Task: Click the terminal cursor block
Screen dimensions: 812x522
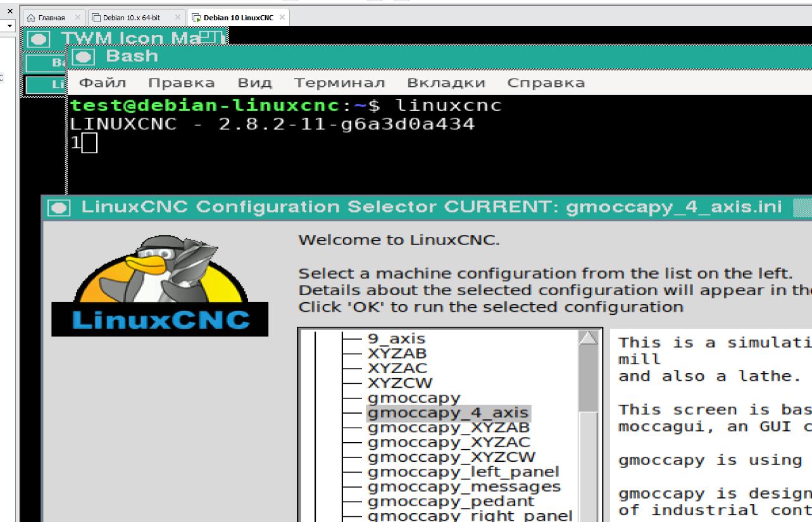Action: coord(89,144)
